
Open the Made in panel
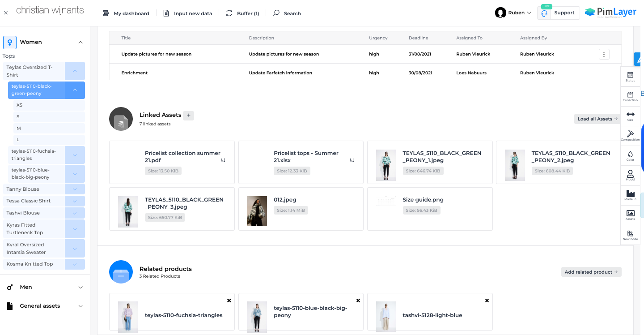[630, 194]
